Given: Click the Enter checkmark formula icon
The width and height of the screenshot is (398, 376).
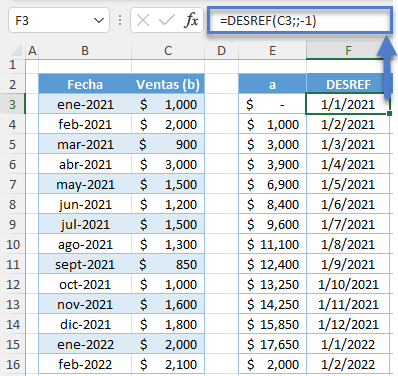Looking at the screenshot, I should pyautogui.click(x=166, y=21).
